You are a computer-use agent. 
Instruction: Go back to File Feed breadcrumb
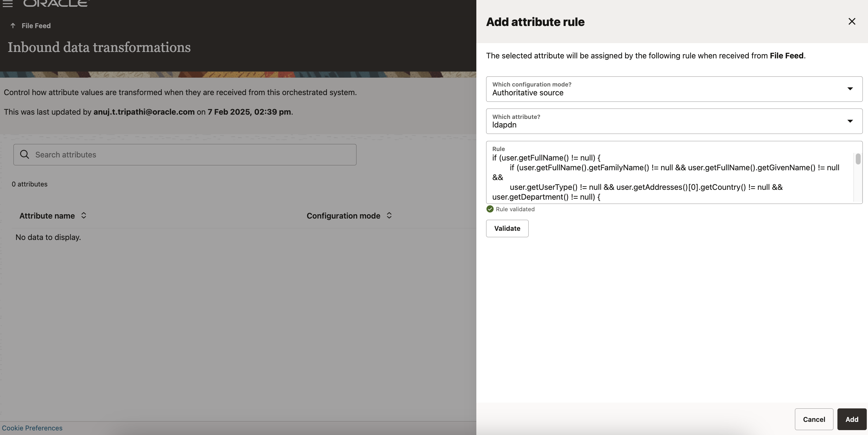(x=36, y=26)
